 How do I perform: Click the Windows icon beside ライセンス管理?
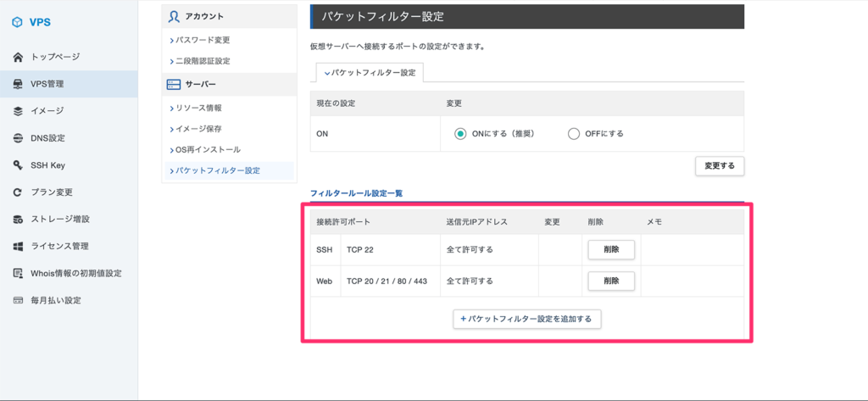19,247
